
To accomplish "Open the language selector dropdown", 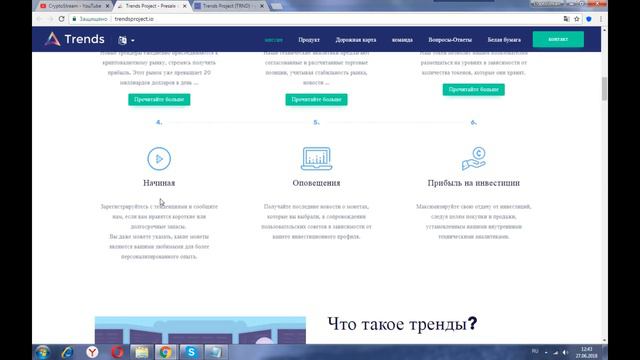I will (126, 40).
